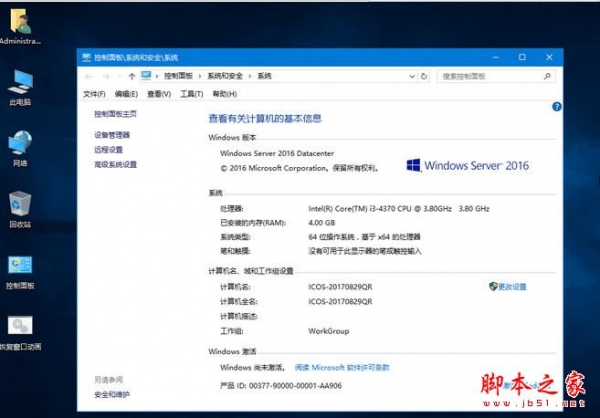
Task: Minimize the system window
Action: click(496, 57)
